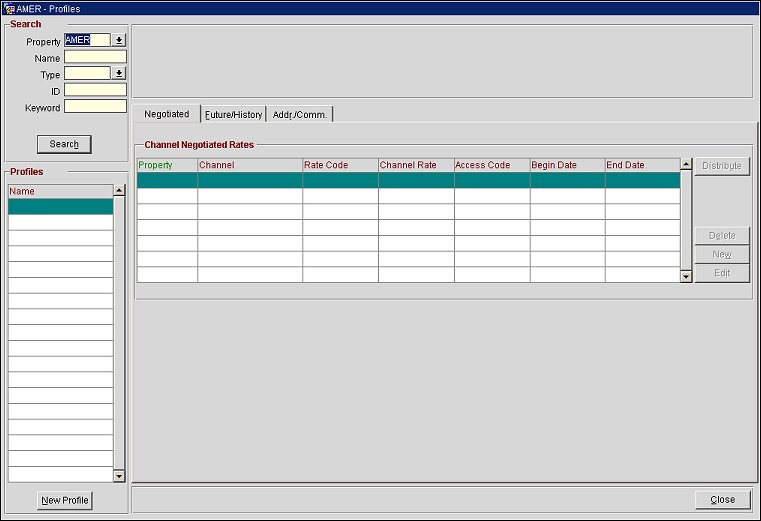761x521 pixels.
Task: Select the highlighted first row in Profiles list
Action: coord(60,207)
